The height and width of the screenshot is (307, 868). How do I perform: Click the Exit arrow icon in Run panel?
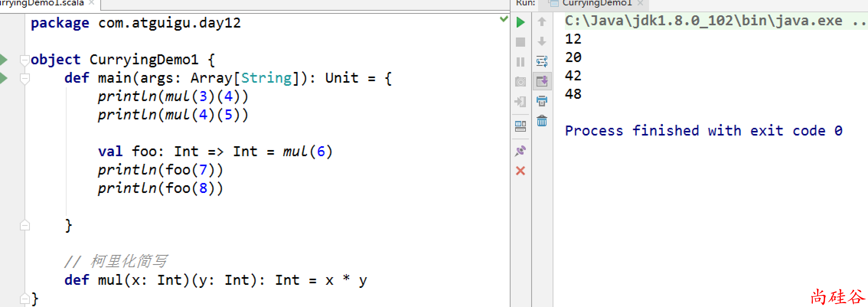[520, 102]
